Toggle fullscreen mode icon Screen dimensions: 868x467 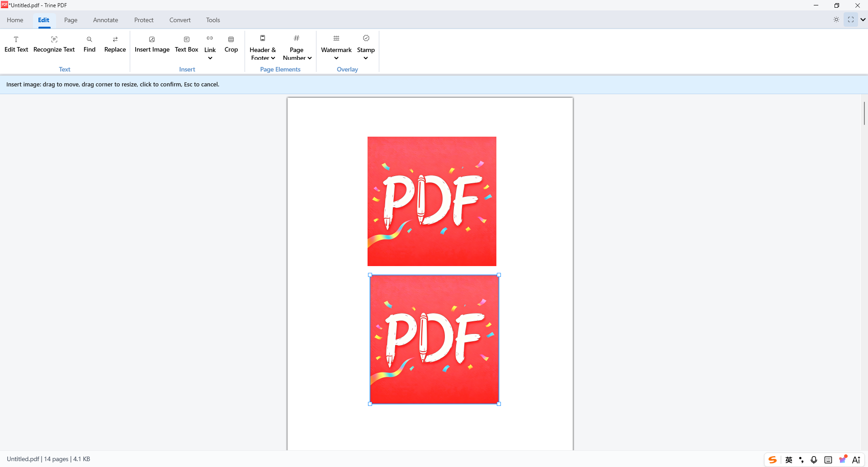[851, 19]
